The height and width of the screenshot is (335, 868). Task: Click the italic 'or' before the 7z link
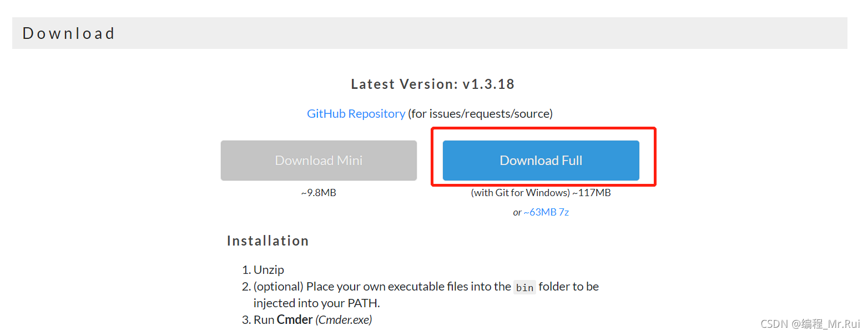coord(517,213)
